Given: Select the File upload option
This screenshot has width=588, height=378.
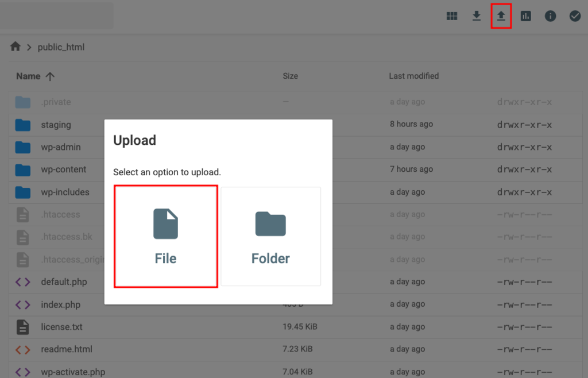Looking at the screenshot, I should pyautogui.click(x=165, y=236).
